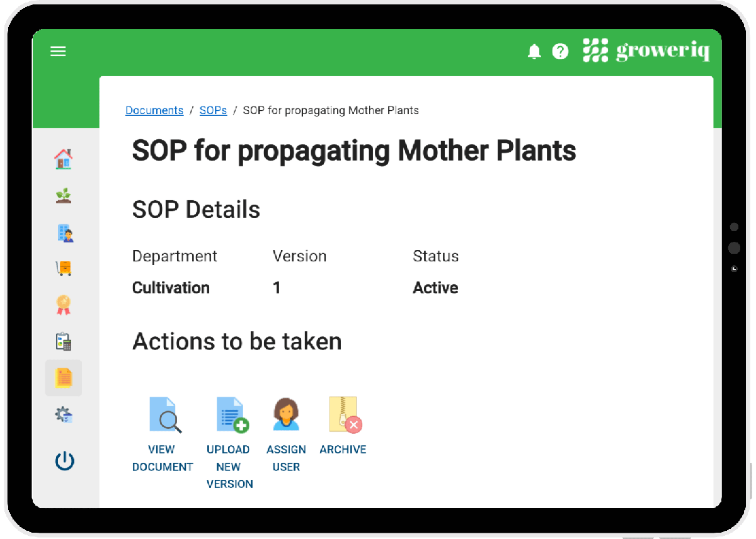Image resolution: width=756 pixels, height=539 pixels.
Task: Open the quality assurance ribbon icon
Action: [64, 305]
